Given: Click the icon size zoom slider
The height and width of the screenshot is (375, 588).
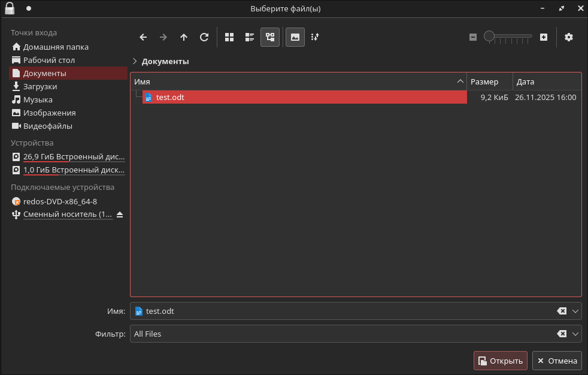Looking at the screenshot, I should click(x=508, y=37).
